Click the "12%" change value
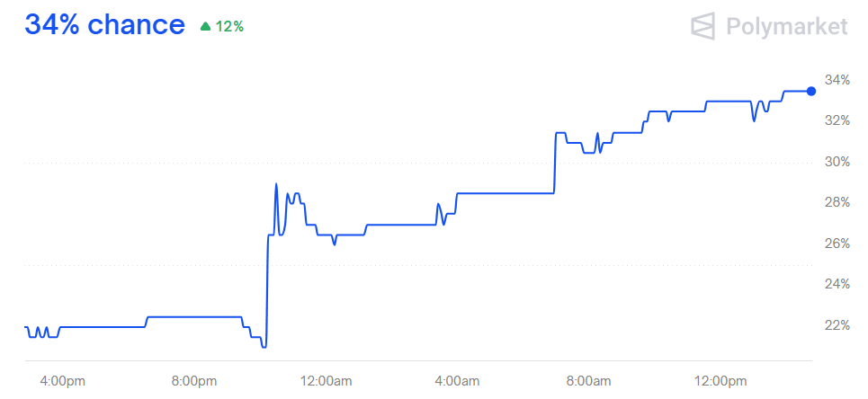Viewport: 868px width, 399px height. [229, 27]
